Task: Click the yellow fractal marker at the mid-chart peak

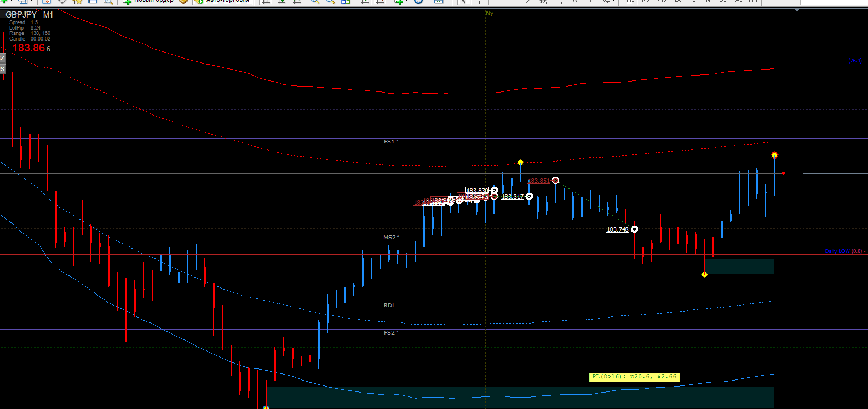Action: coord(520,163)
